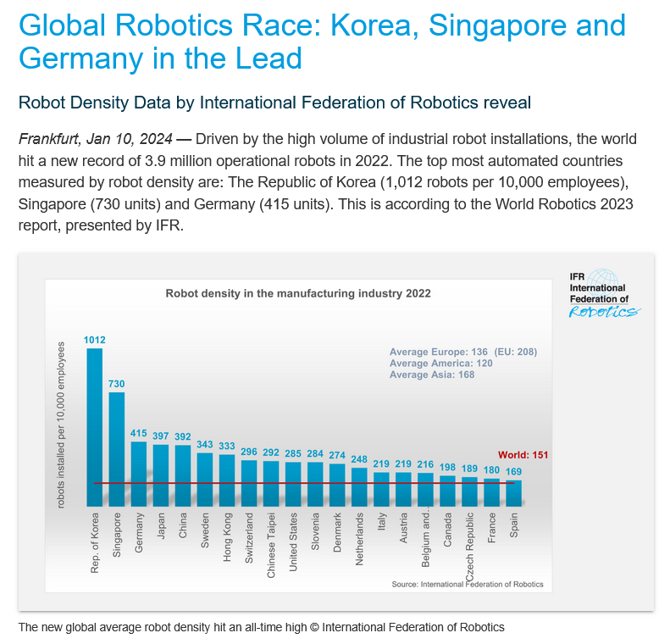Click the "Average Europe: 136 (EU: 208)" line
This screenshot has height=644, width=670.
click(463, 352)
